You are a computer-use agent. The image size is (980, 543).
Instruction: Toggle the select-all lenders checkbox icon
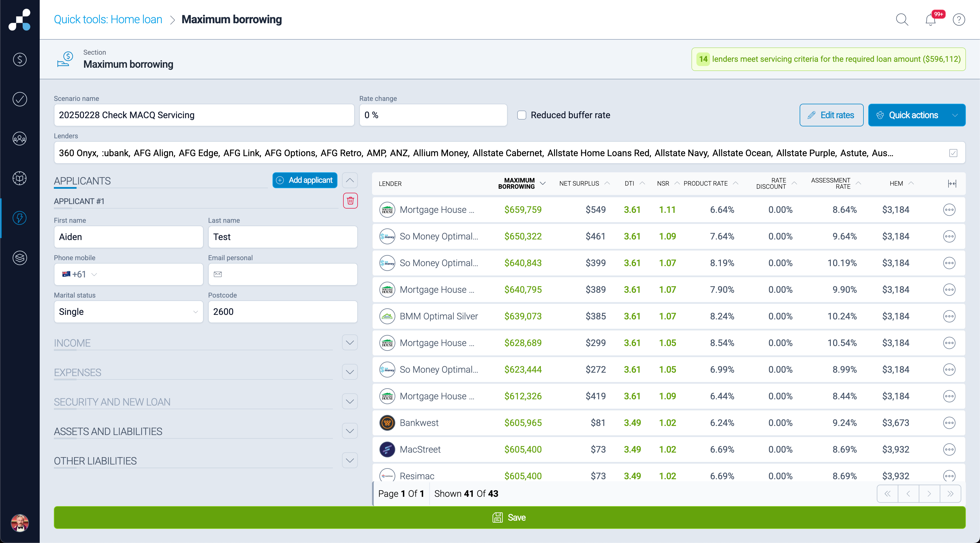953,153
